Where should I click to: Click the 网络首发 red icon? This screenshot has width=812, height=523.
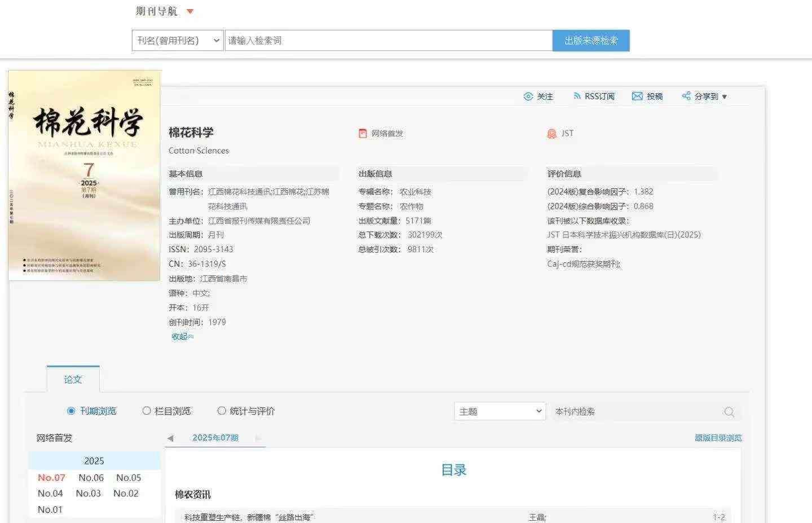click(x=363, y=134)
